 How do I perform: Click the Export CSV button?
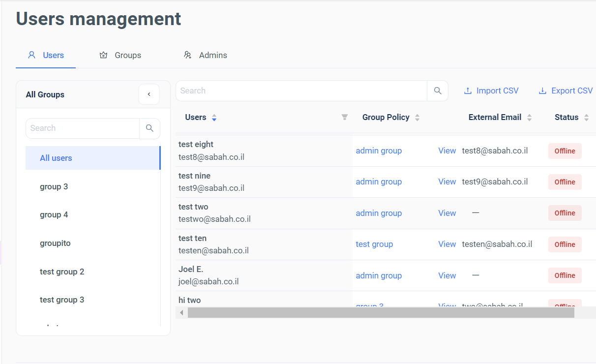click(x=566, y=91)
